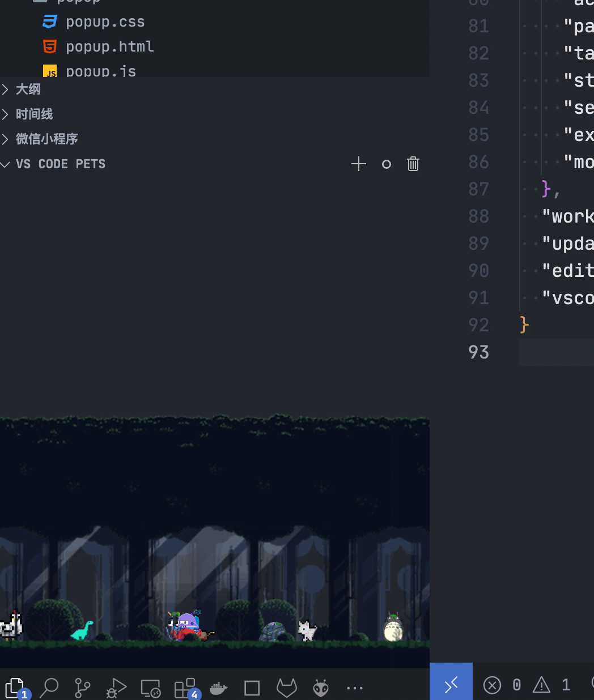
Task: Throw a ball using the circle icon
Action: tap(387, 164)
